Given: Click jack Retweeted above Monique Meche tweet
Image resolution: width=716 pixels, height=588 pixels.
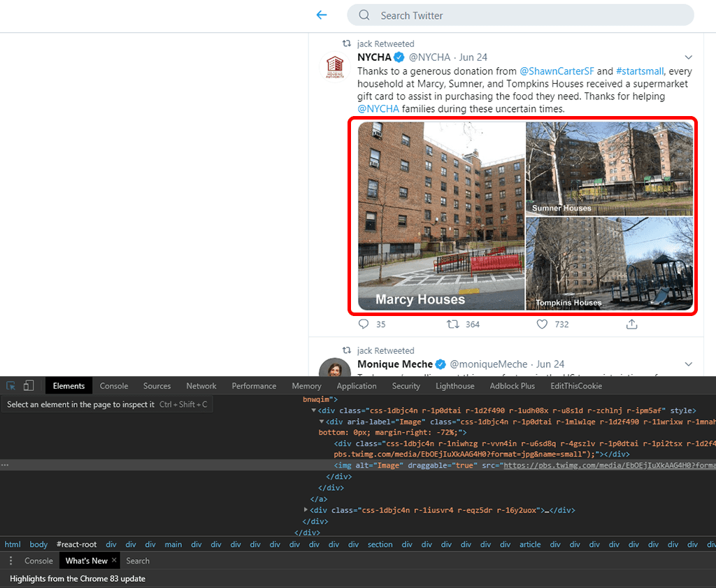Looking at the screenshot, I should tap(385, 350).
